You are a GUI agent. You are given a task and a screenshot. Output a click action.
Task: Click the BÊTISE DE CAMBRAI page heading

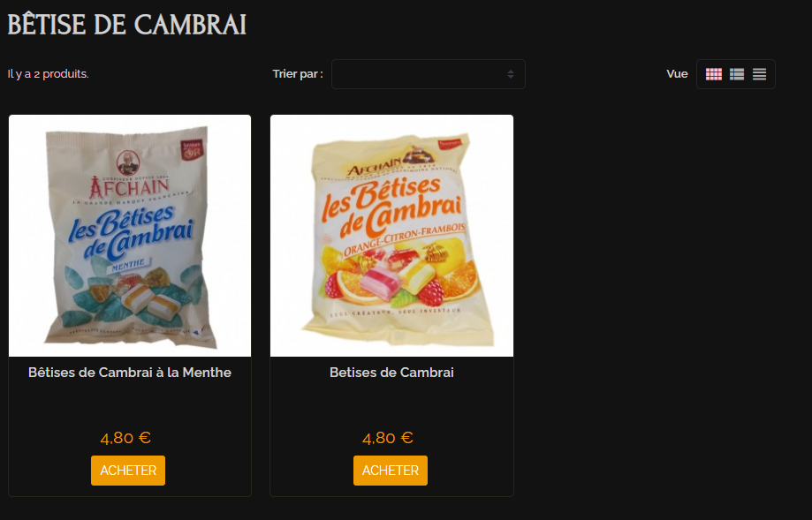tap(127, 25)
